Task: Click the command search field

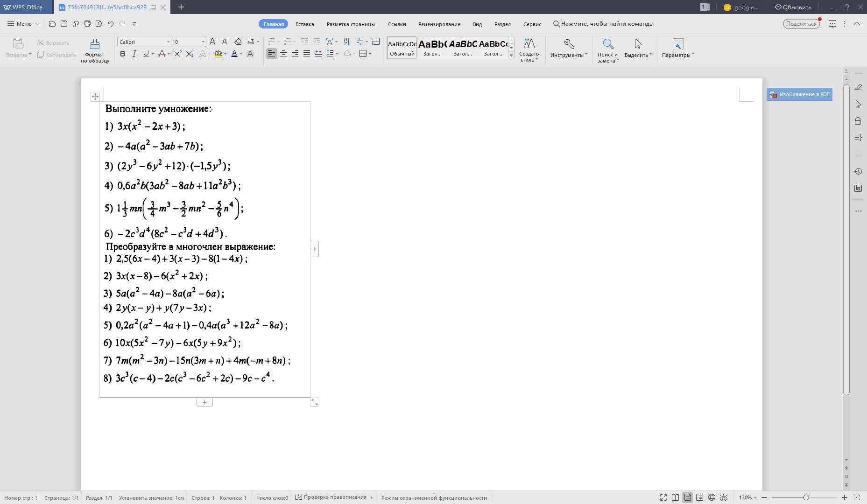Action: [x=607, y=24]
